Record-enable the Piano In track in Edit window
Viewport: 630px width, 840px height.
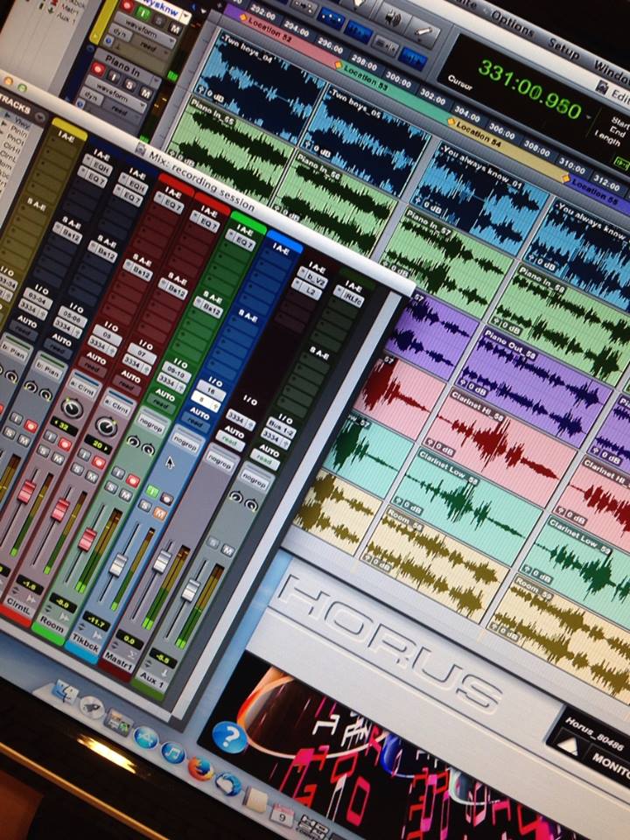98,68
